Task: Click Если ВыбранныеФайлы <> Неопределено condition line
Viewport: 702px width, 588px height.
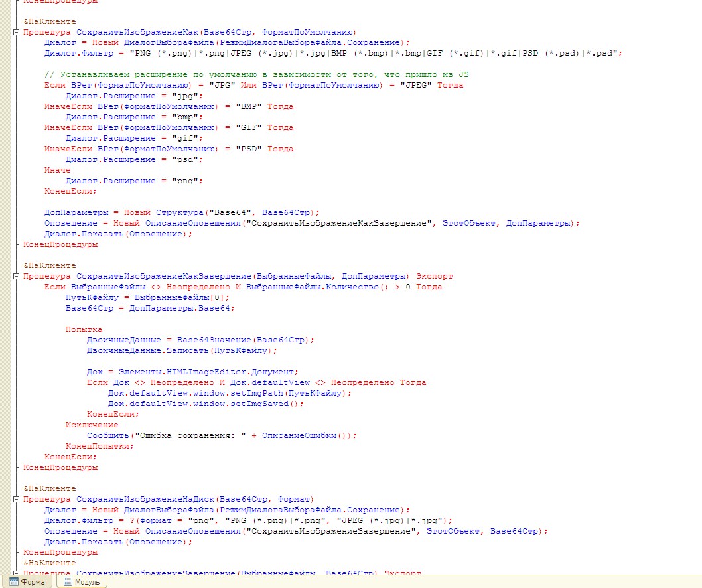Action: [x=243, y=287]
